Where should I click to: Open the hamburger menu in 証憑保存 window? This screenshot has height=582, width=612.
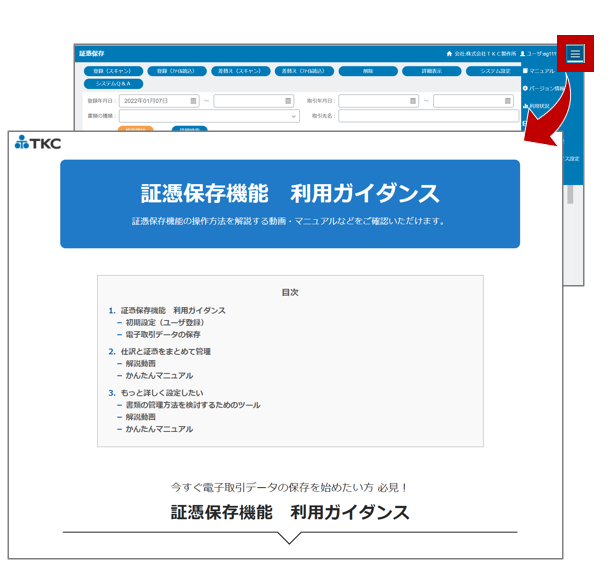pyautogui.click(x=575, y=54)
